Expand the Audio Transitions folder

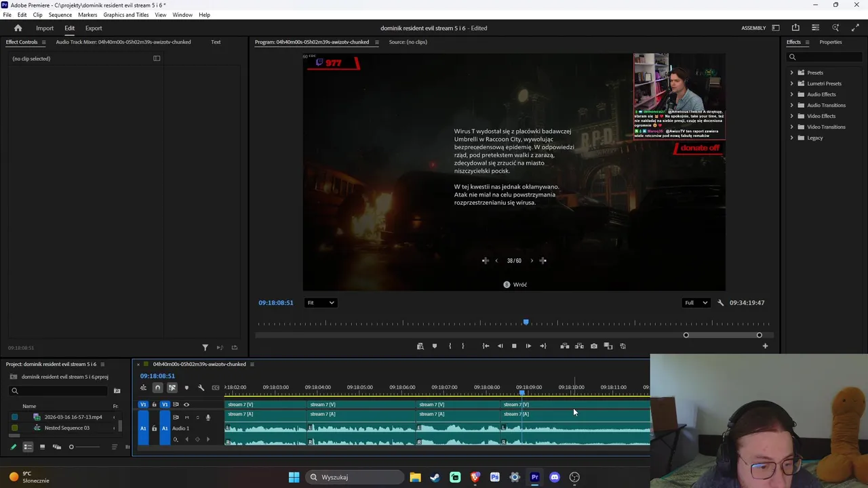click(791, 105)
